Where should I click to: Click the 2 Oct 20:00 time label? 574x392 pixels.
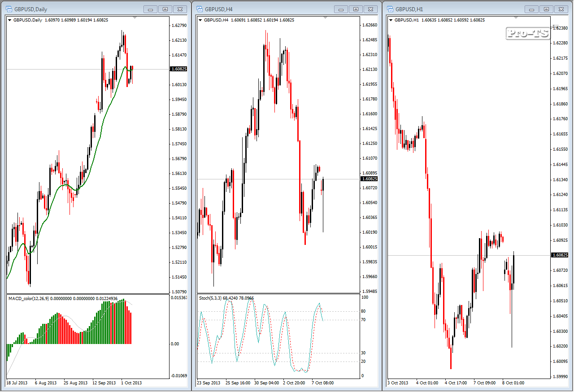(295, 383)
